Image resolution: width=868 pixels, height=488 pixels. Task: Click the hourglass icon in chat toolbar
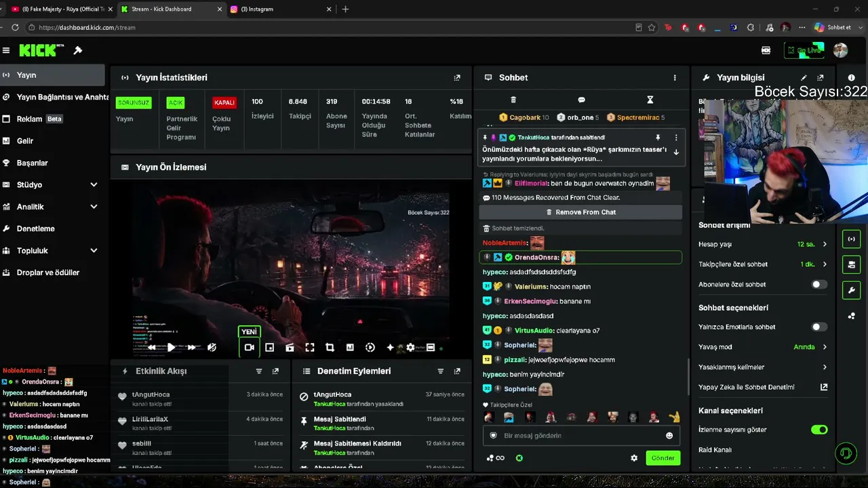tap(650, 100)
